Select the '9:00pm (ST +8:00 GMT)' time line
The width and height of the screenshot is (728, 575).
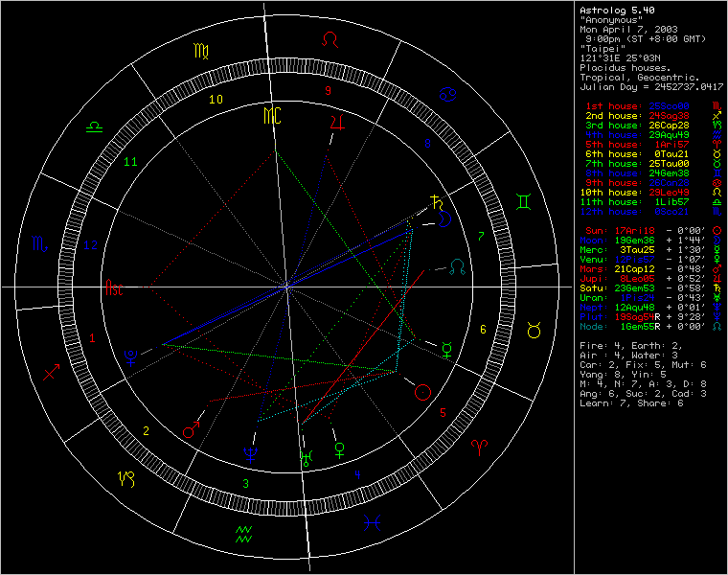click(646, 39)
